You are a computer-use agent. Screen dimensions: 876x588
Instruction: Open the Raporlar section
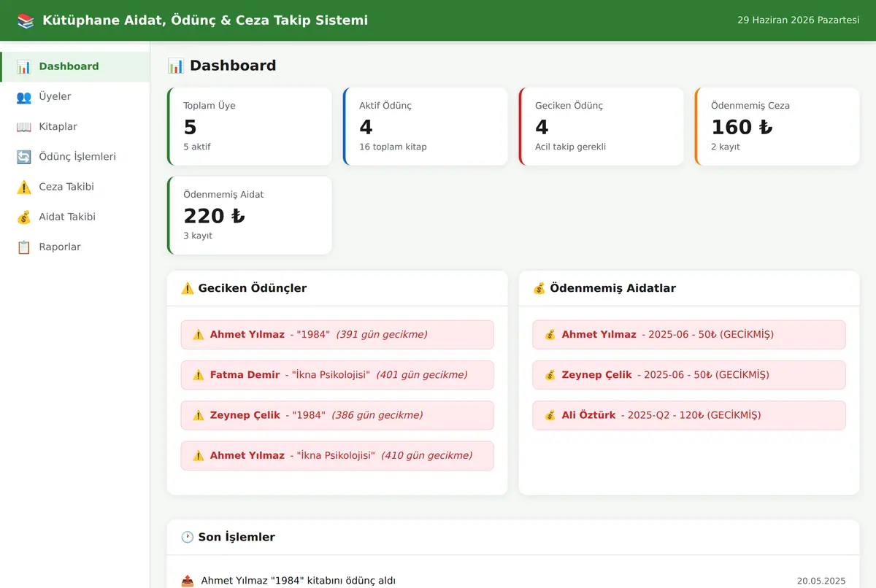(x=75, y=247)
